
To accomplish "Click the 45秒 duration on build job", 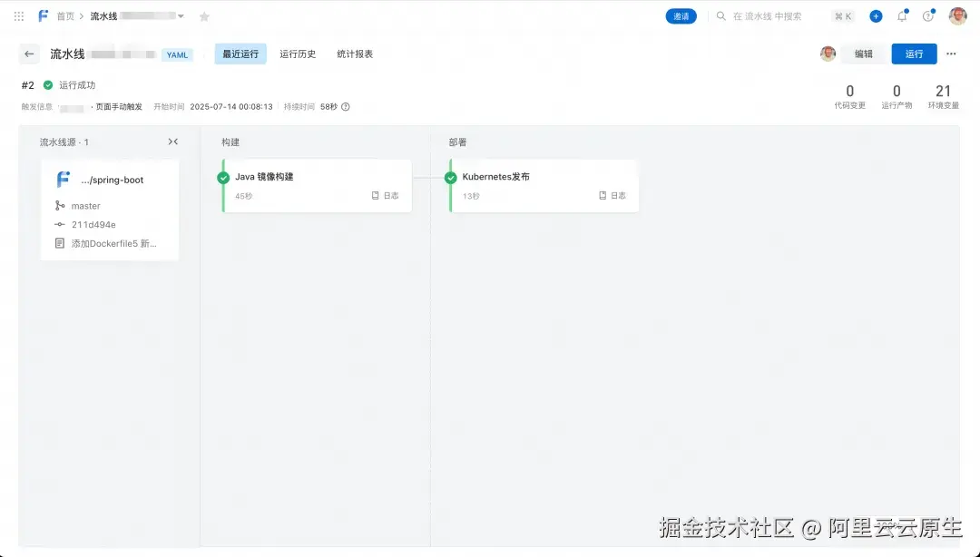I will point(244,196).
